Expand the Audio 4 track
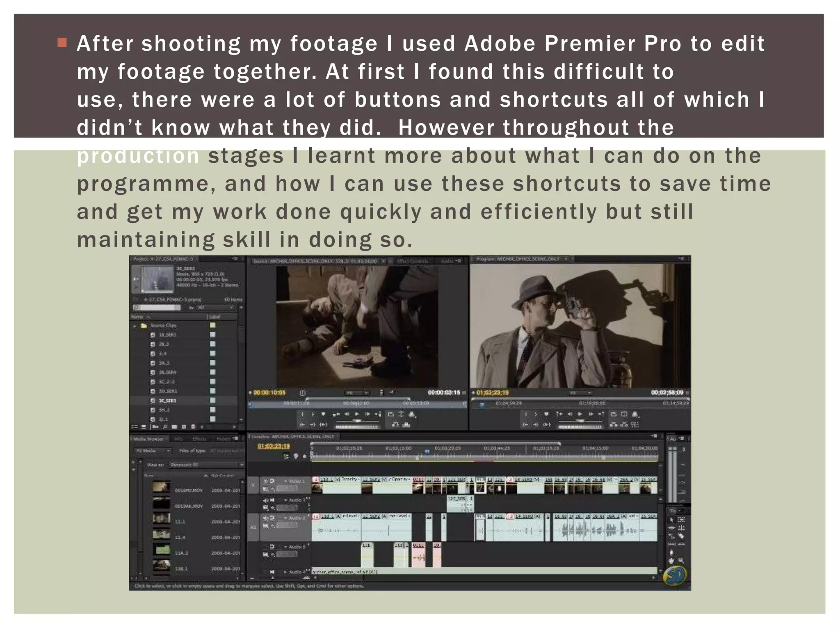The width and height of the screenshot is (840, 630). (x=285, y=572)
